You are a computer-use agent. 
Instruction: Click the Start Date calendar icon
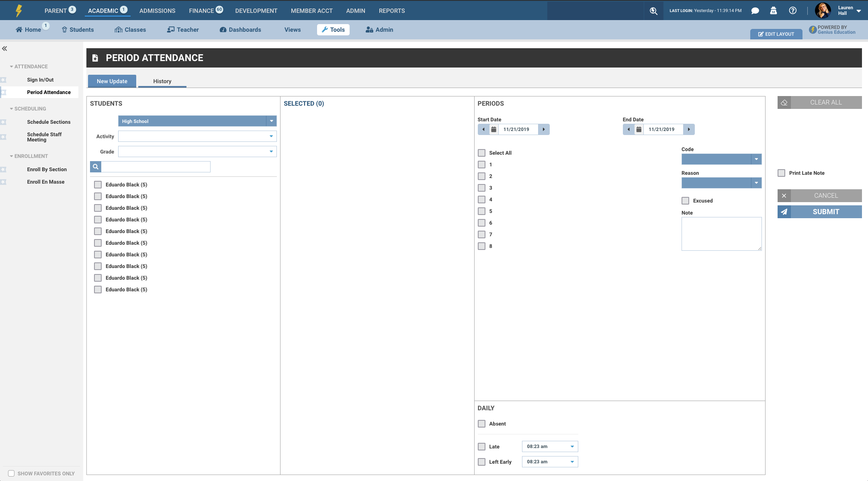[493, 129]
